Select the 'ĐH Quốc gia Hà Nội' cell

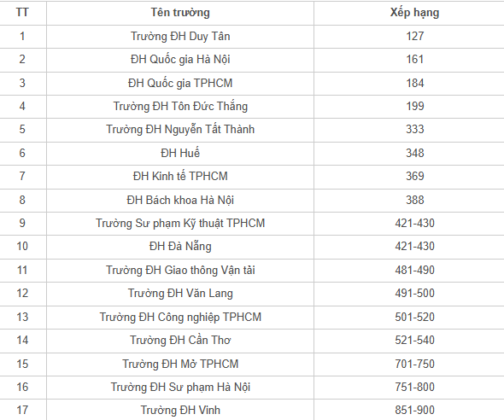coord(180,60)
